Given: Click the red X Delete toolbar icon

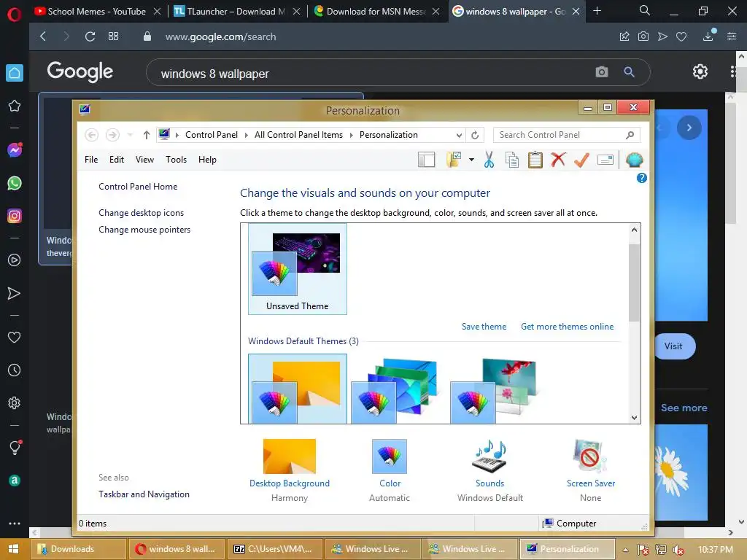Looking at the screenshot, I should tap(558, 160).
